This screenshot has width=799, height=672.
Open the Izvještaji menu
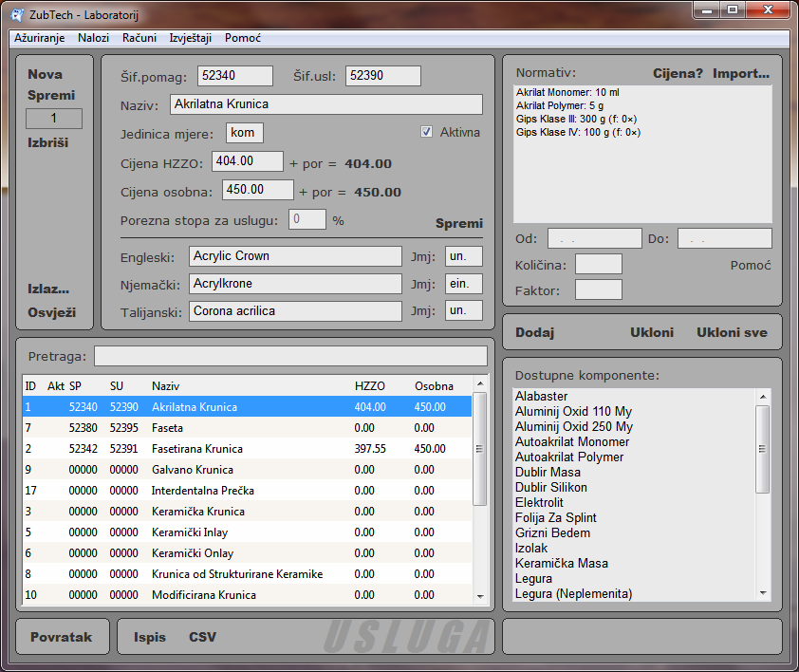tap(191, 38)
